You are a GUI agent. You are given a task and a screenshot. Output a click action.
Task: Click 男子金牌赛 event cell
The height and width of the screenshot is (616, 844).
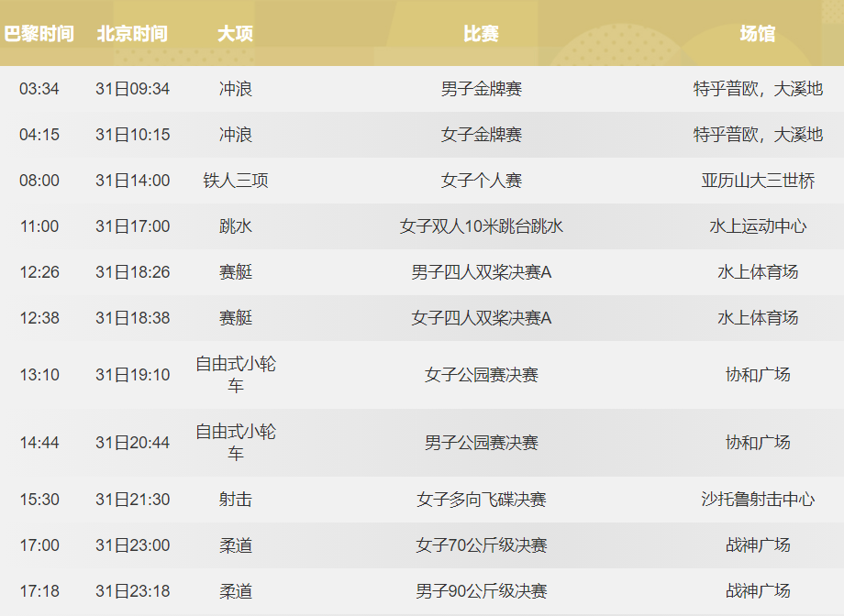482,89
